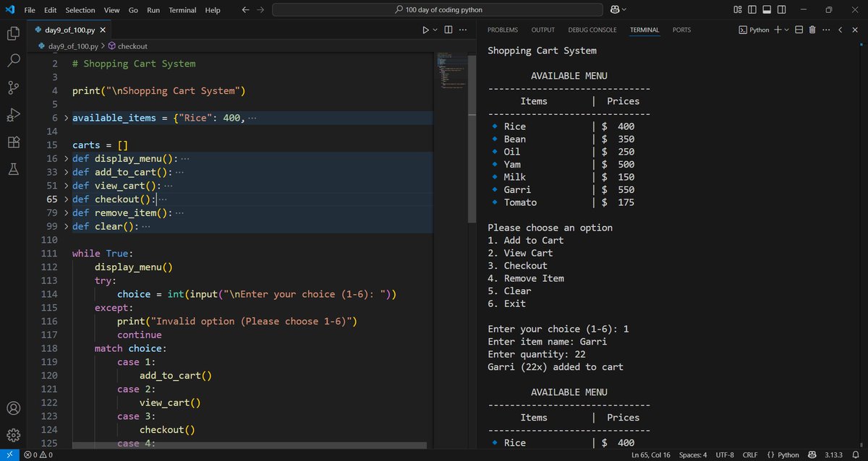The width and height of the screenshot is (868, 461).
Task: Split the terminal panel
Action: coord(799,30)
